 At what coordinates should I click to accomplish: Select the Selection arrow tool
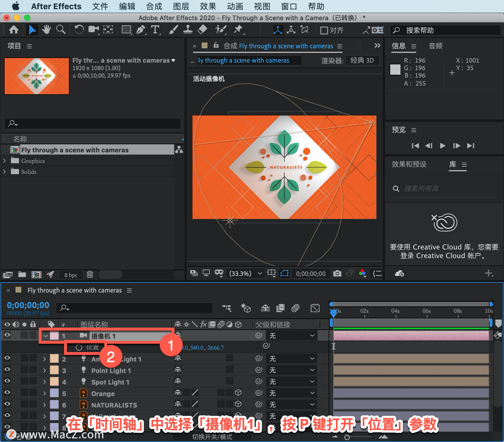(32, 30)
